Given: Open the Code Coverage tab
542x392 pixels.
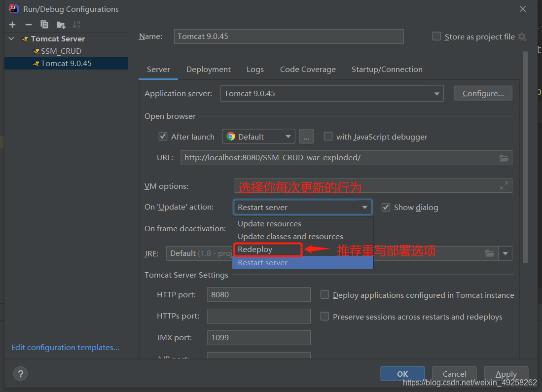Looking at the screenshot, I should (x=308, y=70).
